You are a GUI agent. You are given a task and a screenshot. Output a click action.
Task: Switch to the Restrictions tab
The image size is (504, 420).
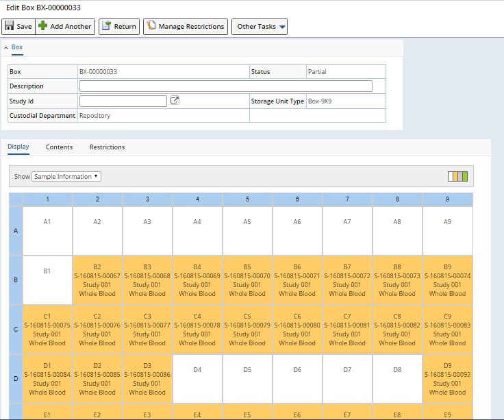click(107, 147)
